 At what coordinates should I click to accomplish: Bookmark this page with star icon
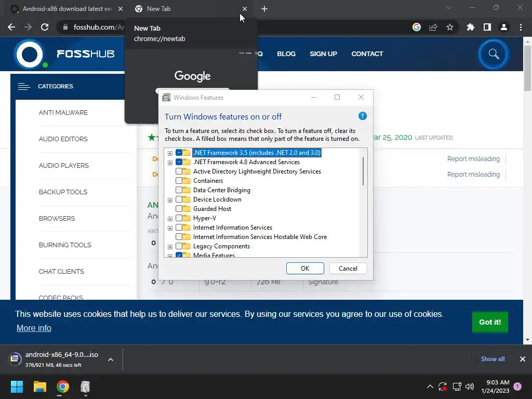coord(450,27)
